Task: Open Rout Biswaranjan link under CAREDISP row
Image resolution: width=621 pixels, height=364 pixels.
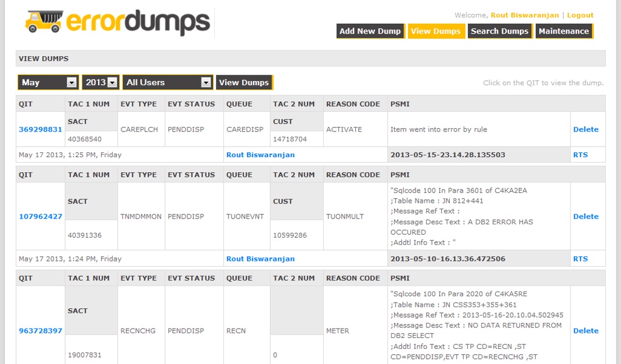Action: (260, 155)
